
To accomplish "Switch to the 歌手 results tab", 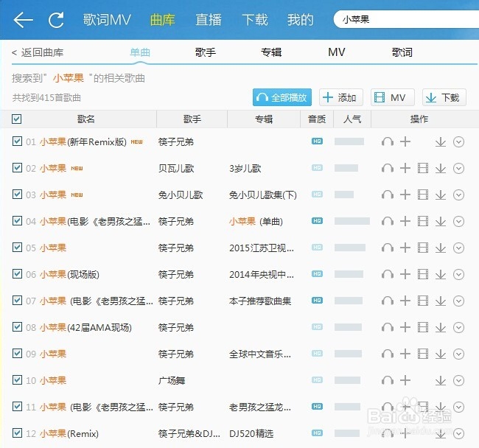I will coord(206,52).
